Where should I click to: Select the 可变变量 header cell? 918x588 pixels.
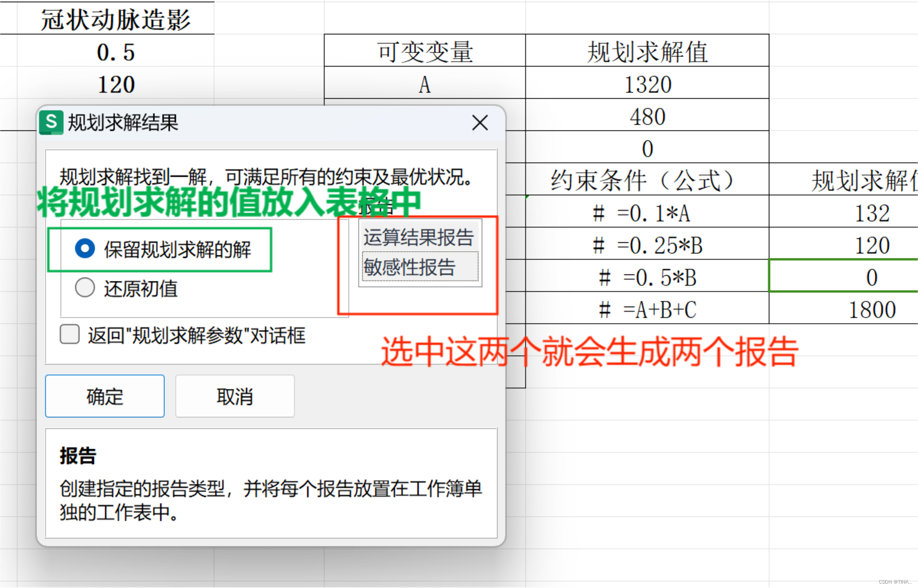pos(424,51)
